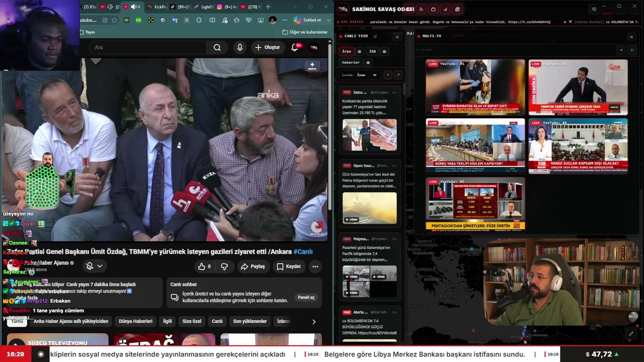
Task: Open the video's three-dot more actions menu
Action: pyautogui.click(x=315, y=266)
